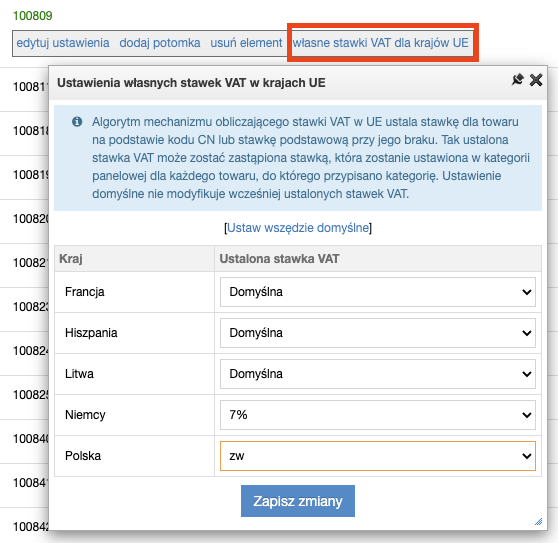Choose dodaj potomka option
Screen dimensions: 558x543
pyautogui.click(x=160, y=43)
